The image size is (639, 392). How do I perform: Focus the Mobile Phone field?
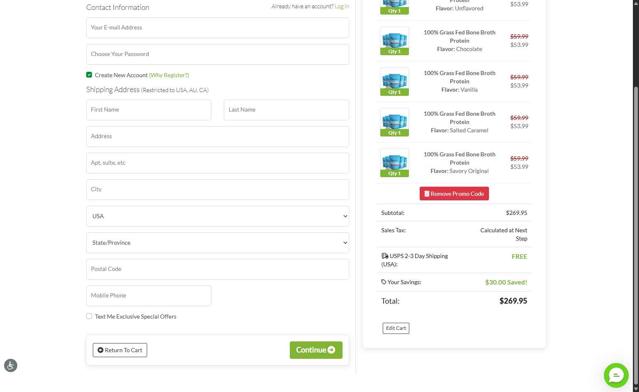coord(149,295)
